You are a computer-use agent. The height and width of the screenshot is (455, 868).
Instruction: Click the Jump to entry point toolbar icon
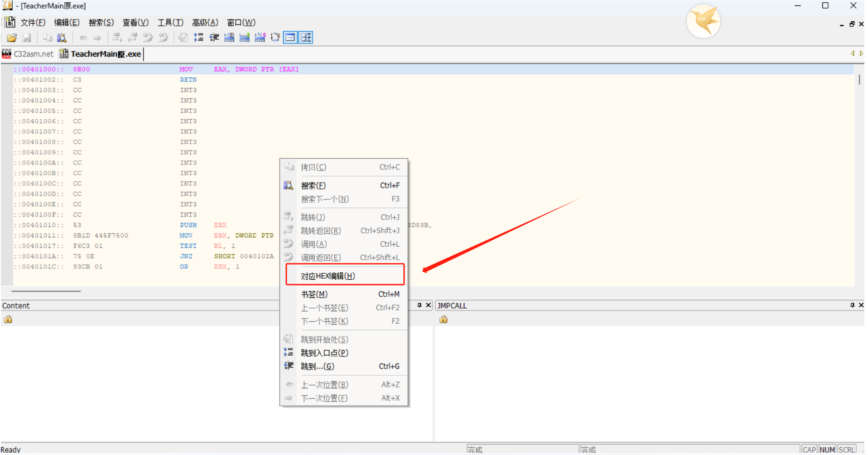[x=198, y=38]
